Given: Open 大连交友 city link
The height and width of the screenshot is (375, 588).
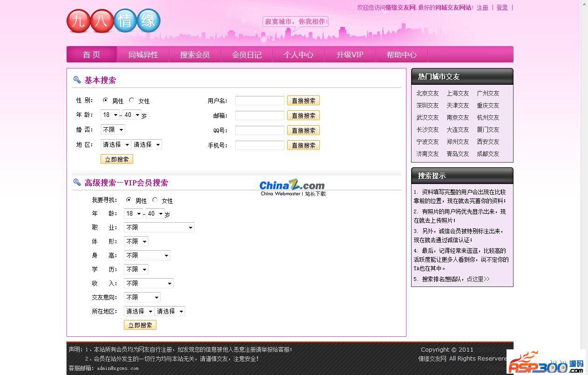Looking at the screenshot, I should (458, 130).
